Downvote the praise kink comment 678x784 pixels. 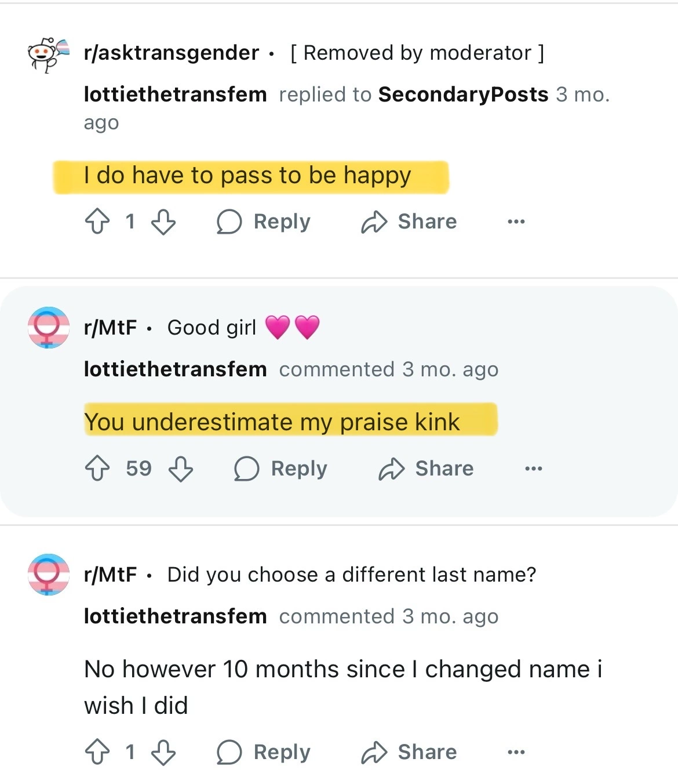(x=181, y=469)
